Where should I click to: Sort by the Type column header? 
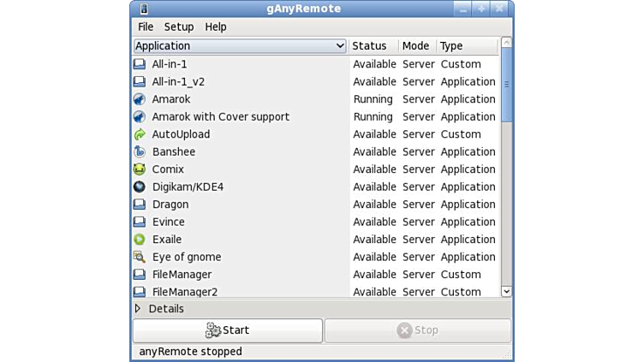[451, 46]
